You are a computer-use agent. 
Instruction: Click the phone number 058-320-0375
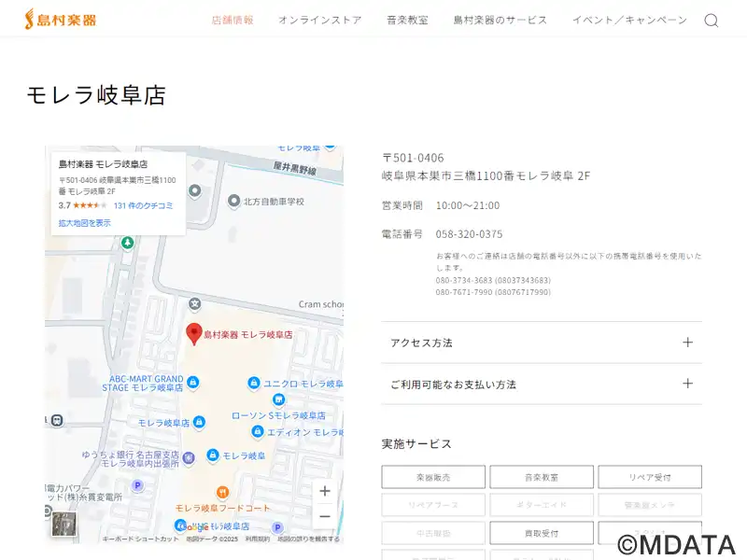pos(469,234)
